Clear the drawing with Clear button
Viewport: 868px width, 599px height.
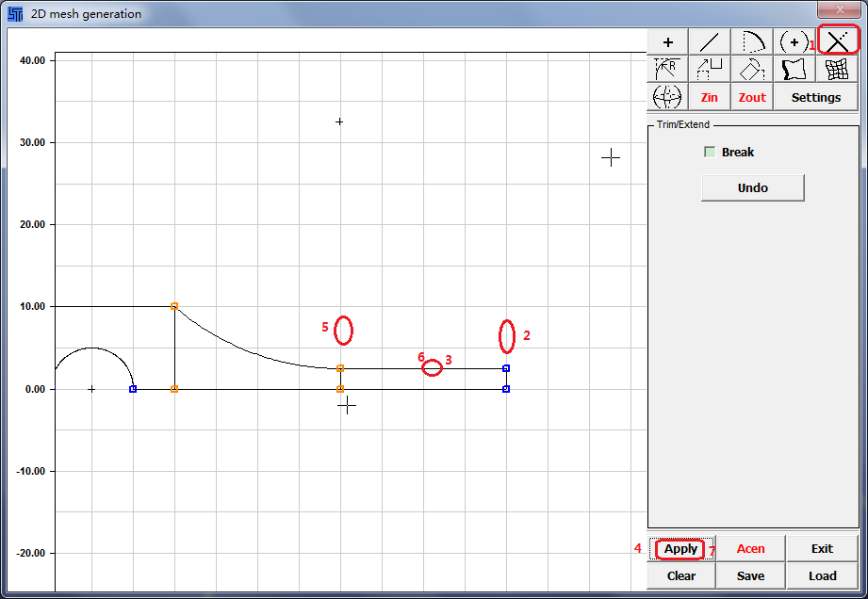tap(680, 575)
